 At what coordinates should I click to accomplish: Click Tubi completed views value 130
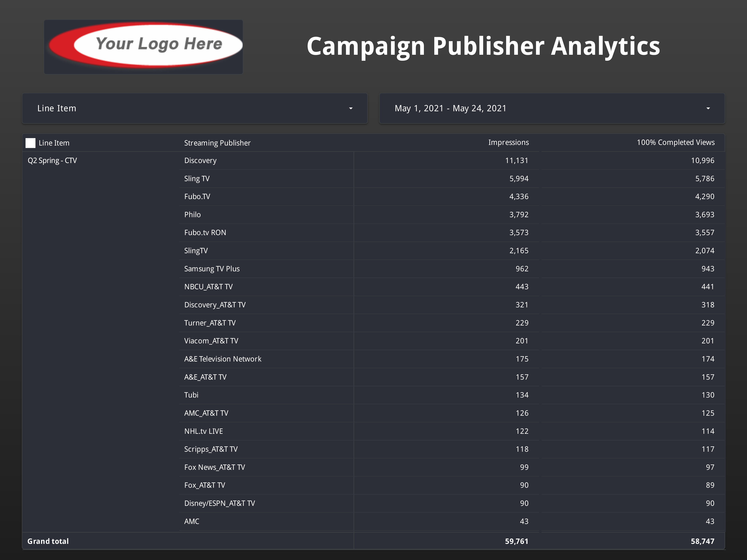(x=708, y=395)
